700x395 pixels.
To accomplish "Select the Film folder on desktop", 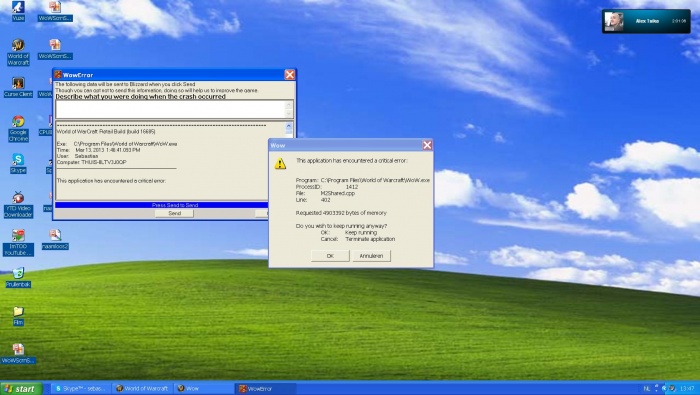I will coord(18,316).
